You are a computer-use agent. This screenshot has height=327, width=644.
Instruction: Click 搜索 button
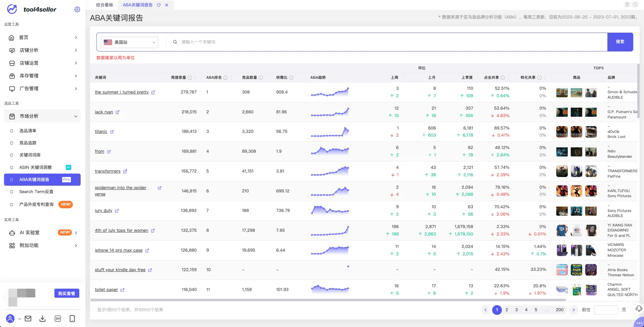click(620, 42)
